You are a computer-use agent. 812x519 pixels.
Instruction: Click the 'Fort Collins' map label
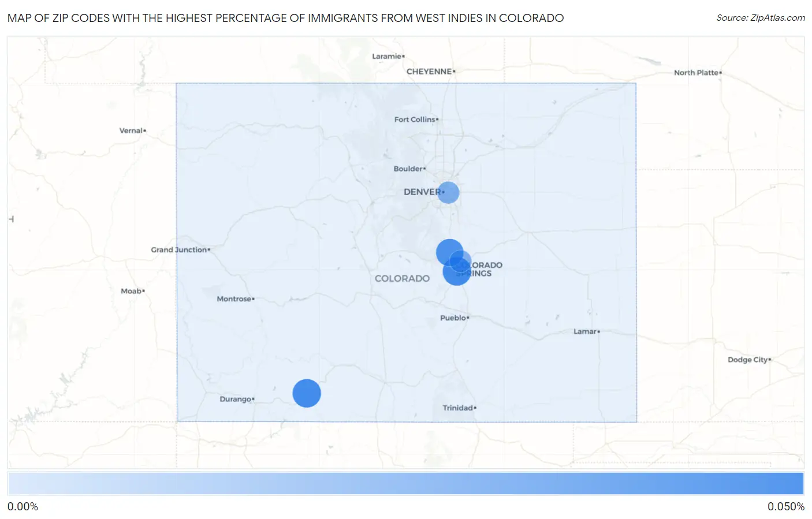pyautogui.click(x=415, y=120)
